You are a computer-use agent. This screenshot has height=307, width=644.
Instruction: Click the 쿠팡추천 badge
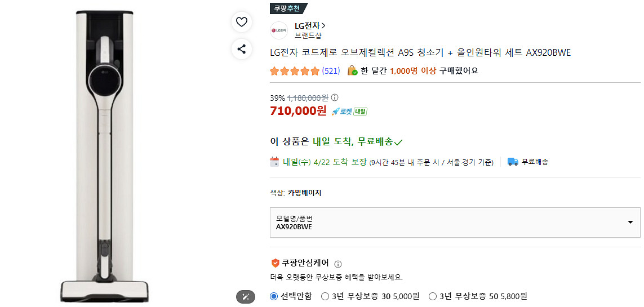tap(288, 8)
